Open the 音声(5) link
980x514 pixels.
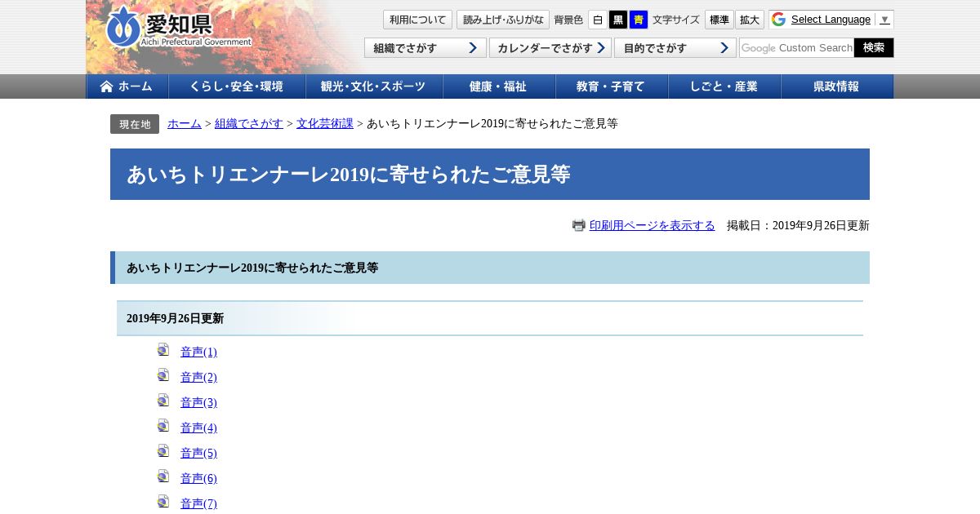tap(198, 453)
